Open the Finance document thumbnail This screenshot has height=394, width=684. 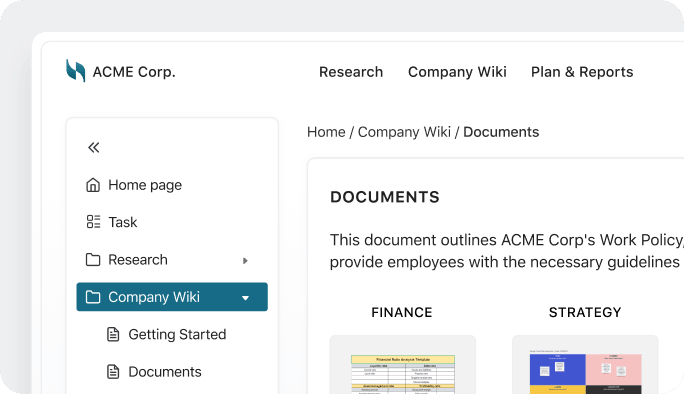403,365
